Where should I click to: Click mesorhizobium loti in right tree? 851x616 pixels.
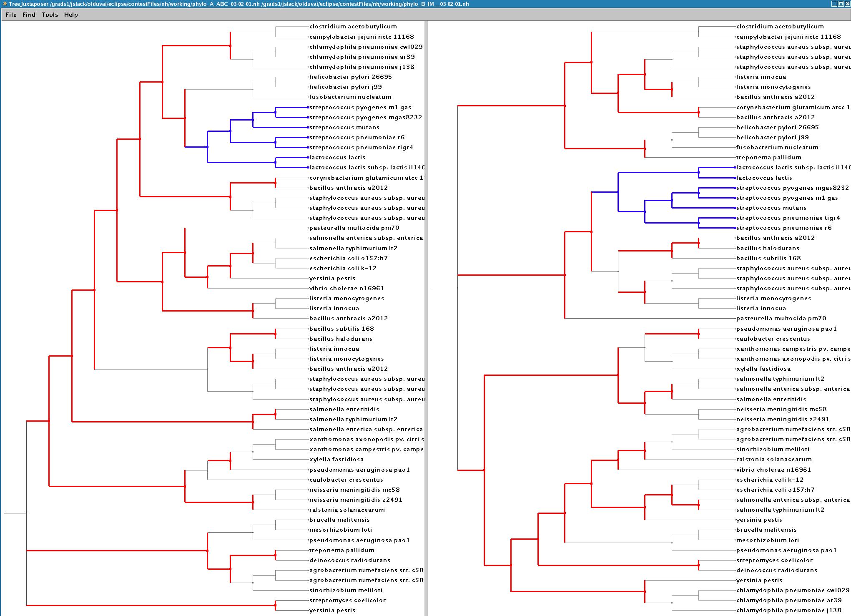(767, 540)
